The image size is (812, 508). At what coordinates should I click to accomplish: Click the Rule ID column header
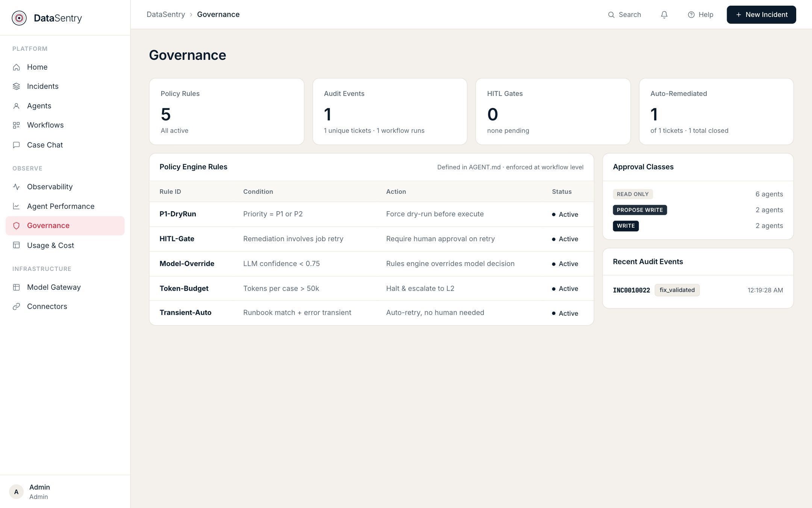coord(170,192)
